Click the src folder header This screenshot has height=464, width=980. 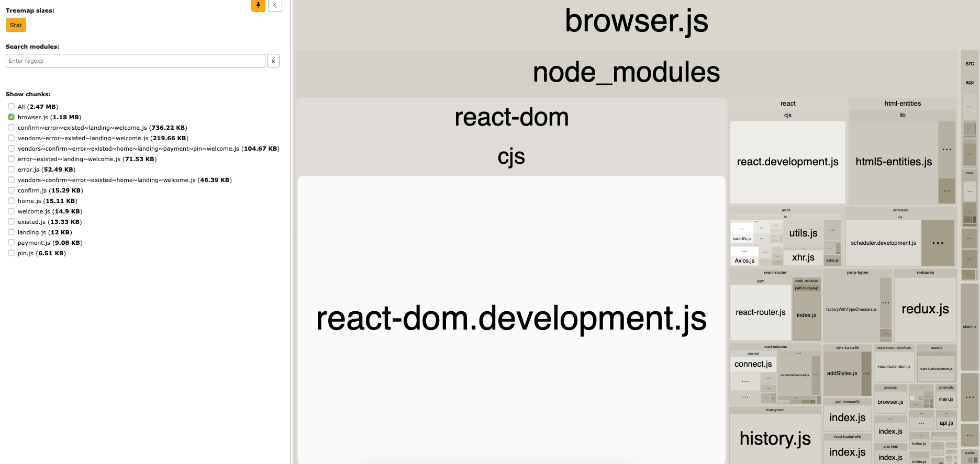pyautogui.click(x=970, y=63)
